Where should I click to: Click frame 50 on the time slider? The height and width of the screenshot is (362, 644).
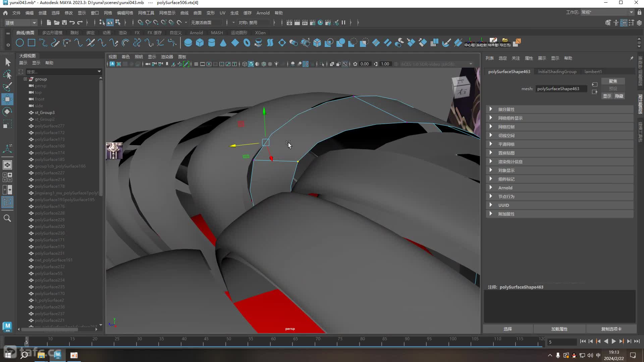228,342
